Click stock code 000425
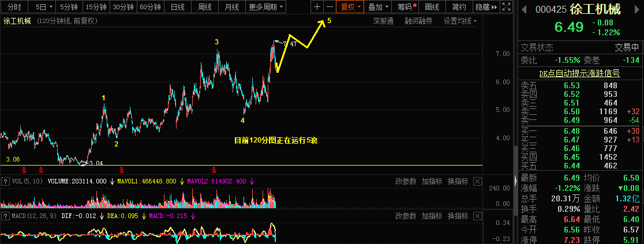 point(551,9)
